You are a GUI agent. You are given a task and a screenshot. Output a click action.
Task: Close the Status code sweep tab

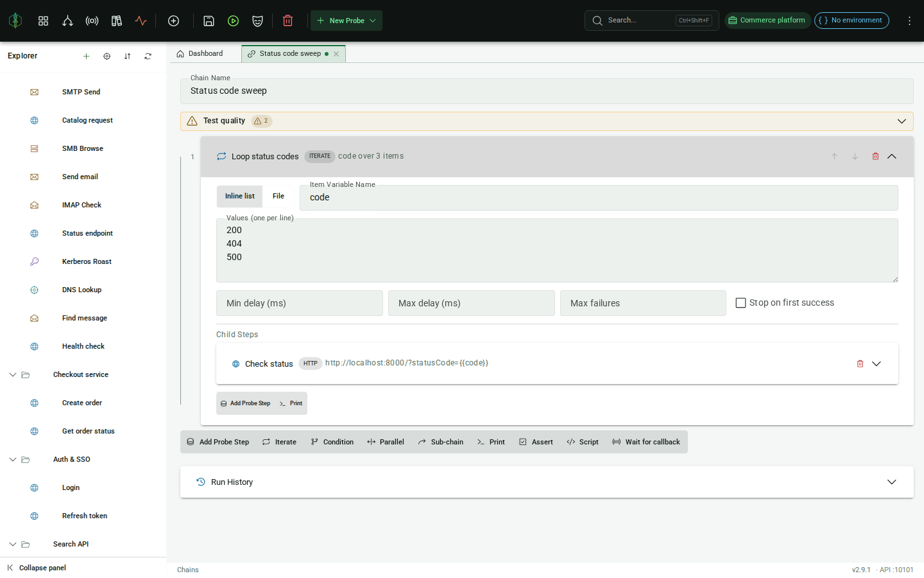[x=336, y=54]
